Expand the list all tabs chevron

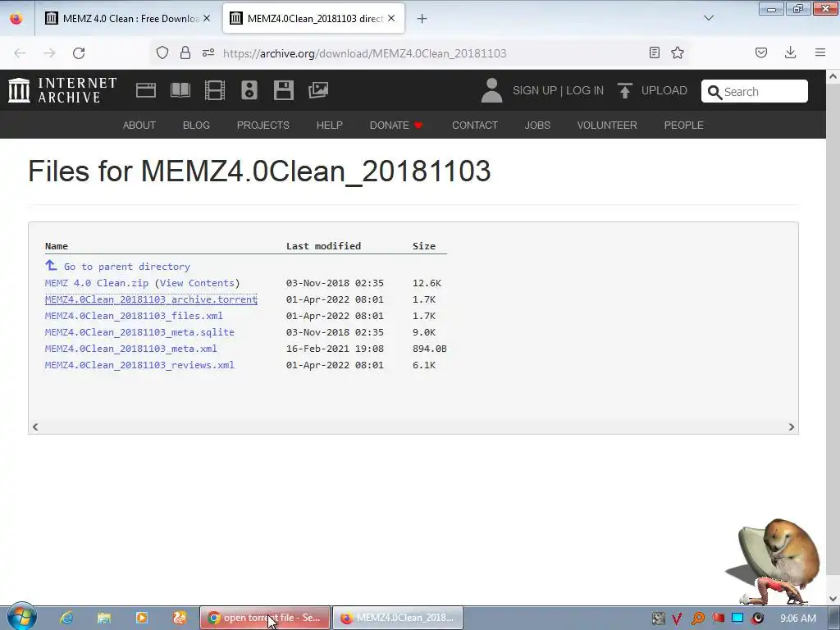coord(709,18)
